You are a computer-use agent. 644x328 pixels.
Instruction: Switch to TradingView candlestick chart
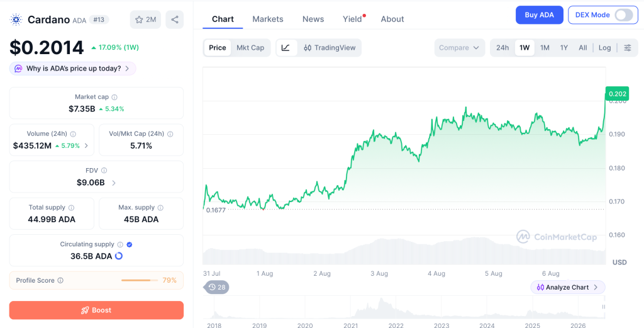point(330,48)
